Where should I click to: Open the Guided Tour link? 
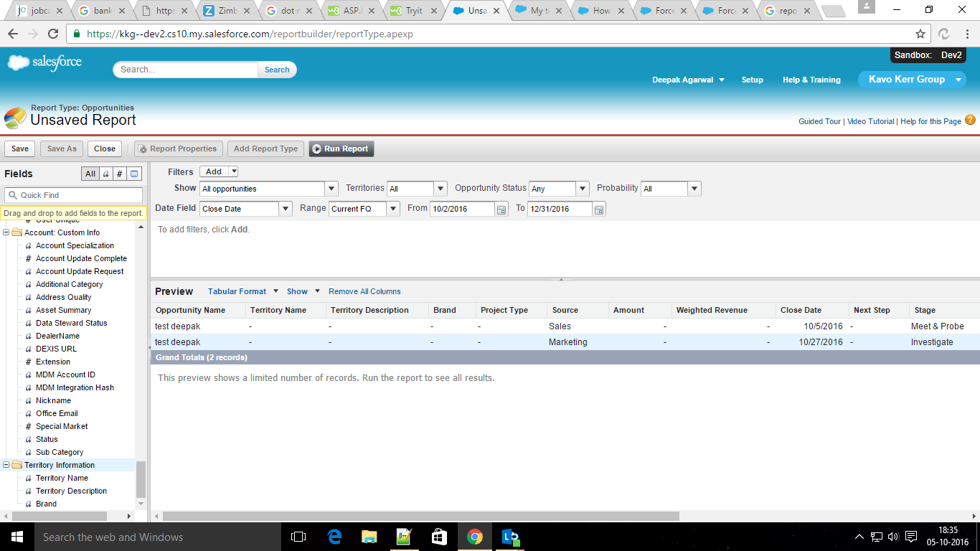coord(819,121)
